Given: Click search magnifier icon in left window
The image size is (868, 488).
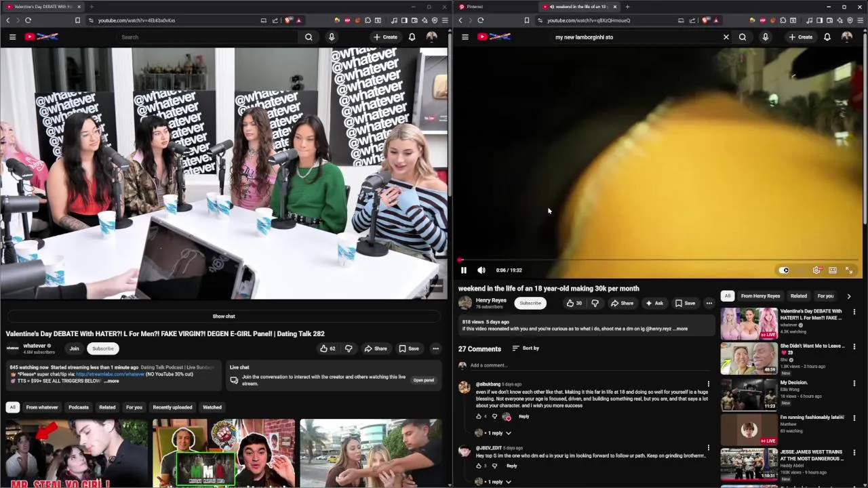Looking at the screenshot, I should coord(309,37).
